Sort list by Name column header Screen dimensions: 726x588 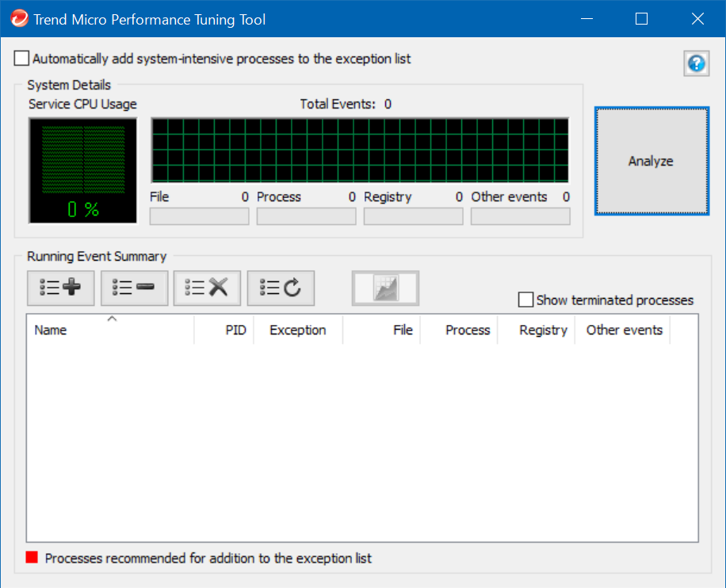tap(110, 330)
